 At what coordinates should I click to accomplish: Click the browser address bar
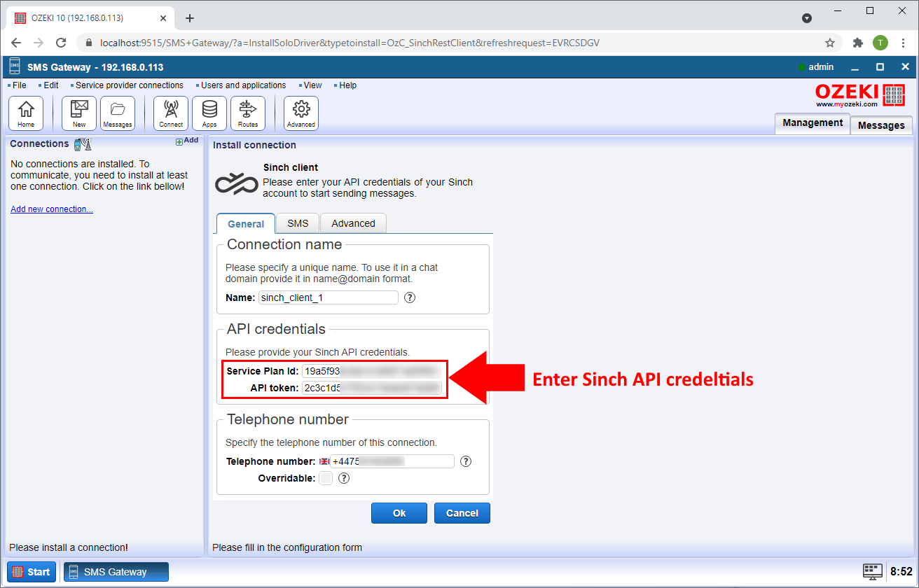[x=459, y=43]
